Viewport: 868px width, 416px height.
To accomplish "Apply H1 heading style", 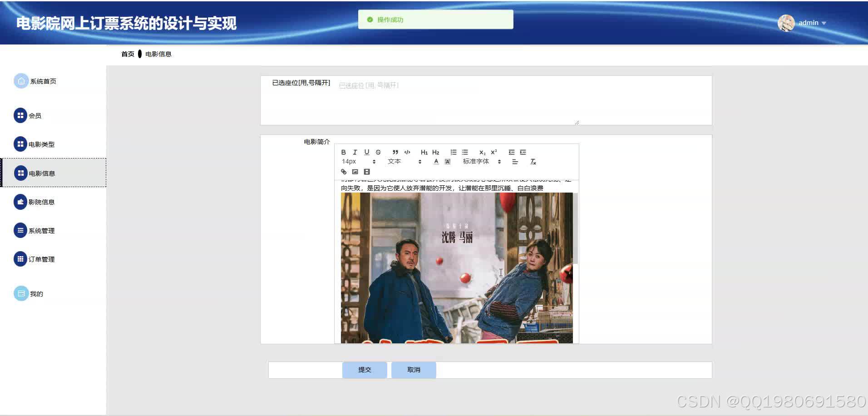I will click(x=424, y=152).
